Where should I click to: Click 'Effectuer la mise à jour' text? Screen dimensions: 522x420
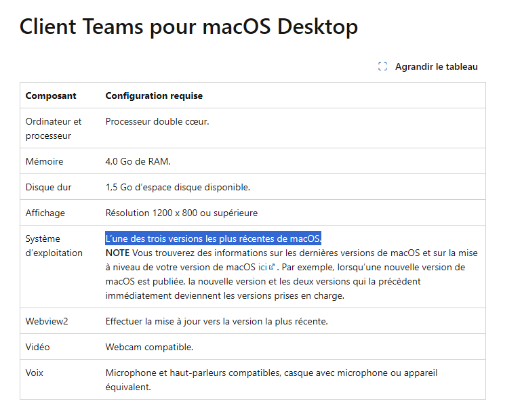pos(217,322)
